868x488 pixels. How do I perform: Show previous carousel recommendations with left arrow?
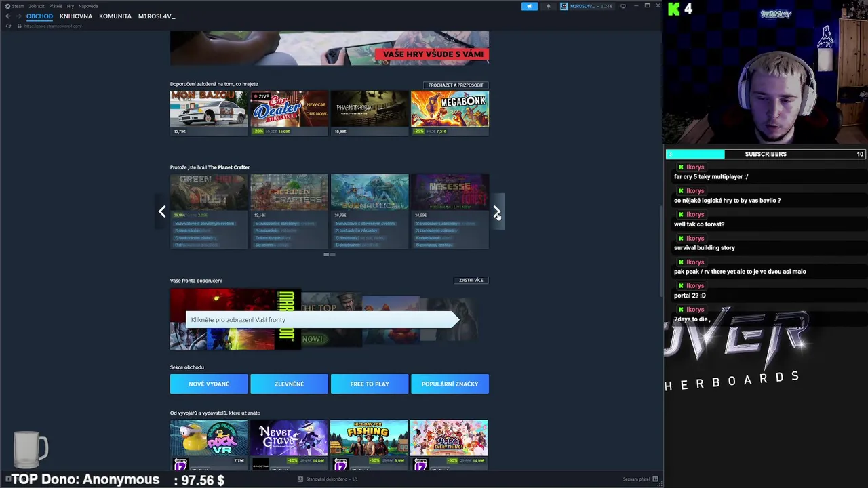tap(162, 212)
